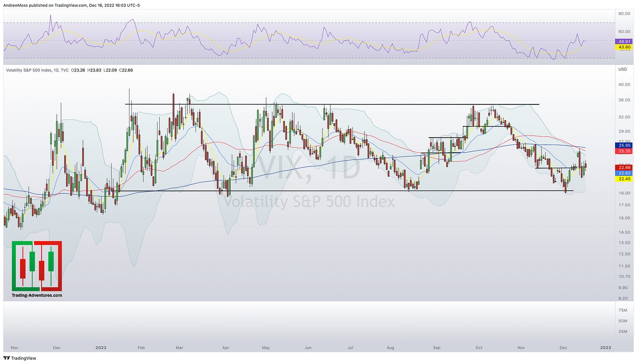Click the 9.90 tick on price axis
Image resolution: width=637 pixels, height=364 pixels.
pos(623,288)
